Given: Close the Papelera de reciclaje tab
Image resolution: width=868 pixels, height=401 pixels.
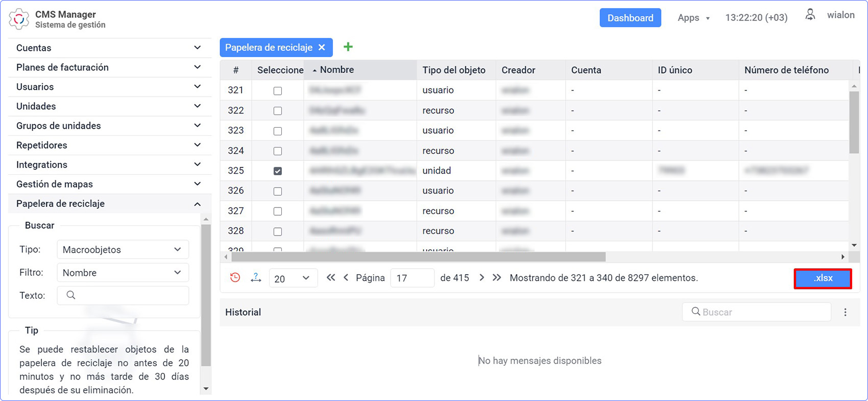Looking at the screenshot, I should click(322, 48).
